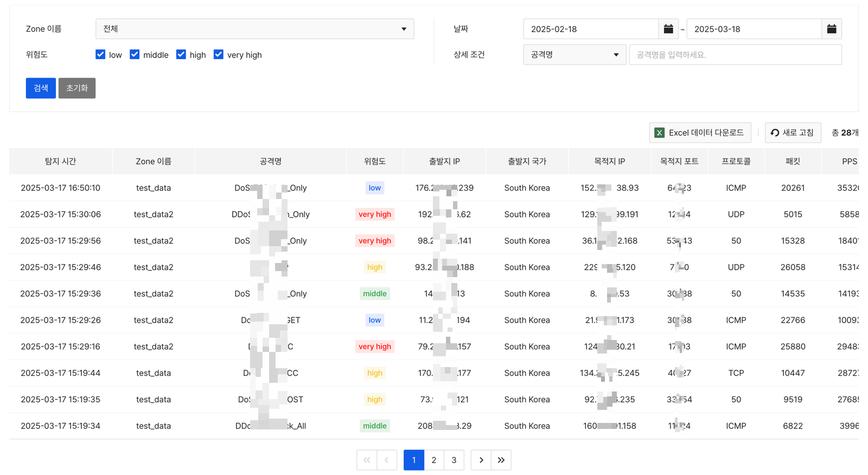Download Excel 데이터 다운로드
Image resolution: width=868 pixels, height=475 pixels.
click(x=700, y=133)
